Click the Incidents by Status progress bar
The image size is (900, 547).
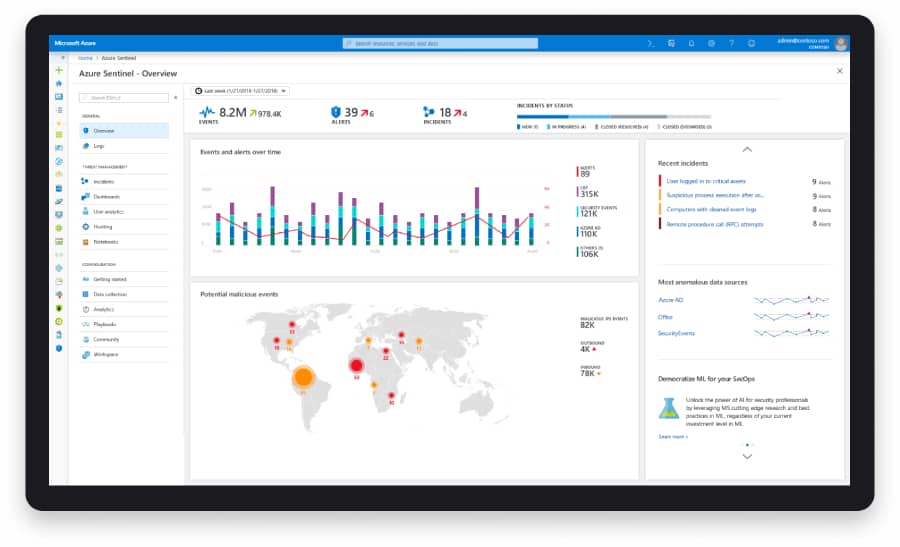(x=613, y=116)
